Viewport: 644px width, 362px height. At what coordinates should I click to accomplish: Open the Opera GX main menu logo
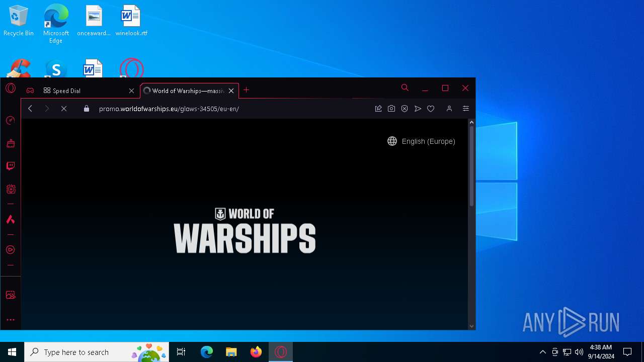[x=11, y=89]
